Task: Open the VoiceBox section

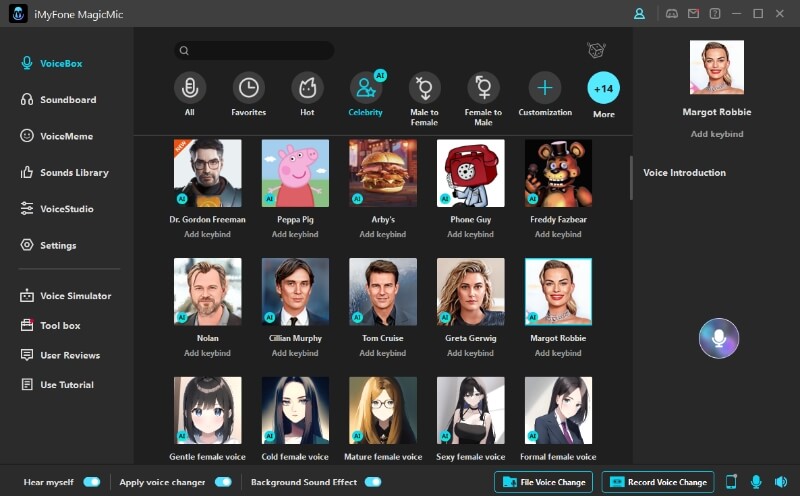Action: click(52, 63)
